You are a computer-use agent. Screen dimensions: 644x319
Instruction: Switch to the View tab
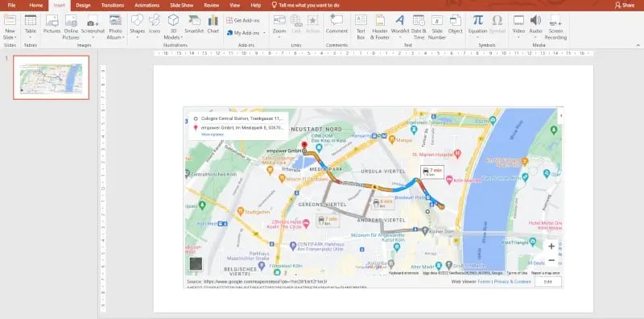point(234,6)
